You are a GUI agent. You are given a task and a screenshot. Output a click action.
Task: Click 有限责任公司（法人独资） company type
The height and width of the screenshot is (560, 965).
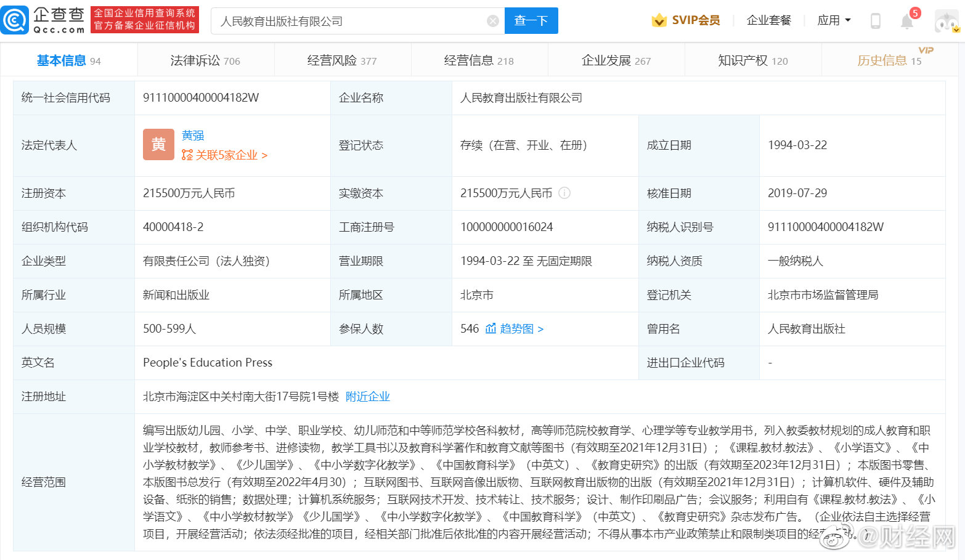coord(206,261)
